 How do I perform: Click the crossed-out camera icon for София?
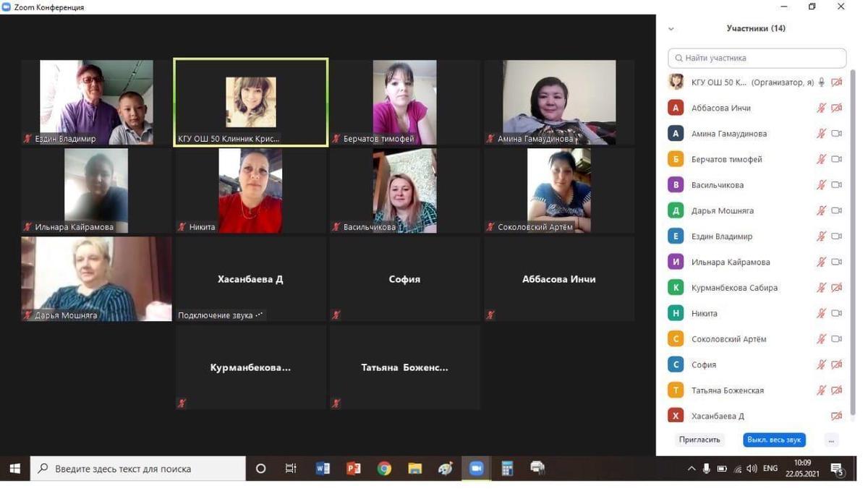pyautogui.click(x=837, y=365)
